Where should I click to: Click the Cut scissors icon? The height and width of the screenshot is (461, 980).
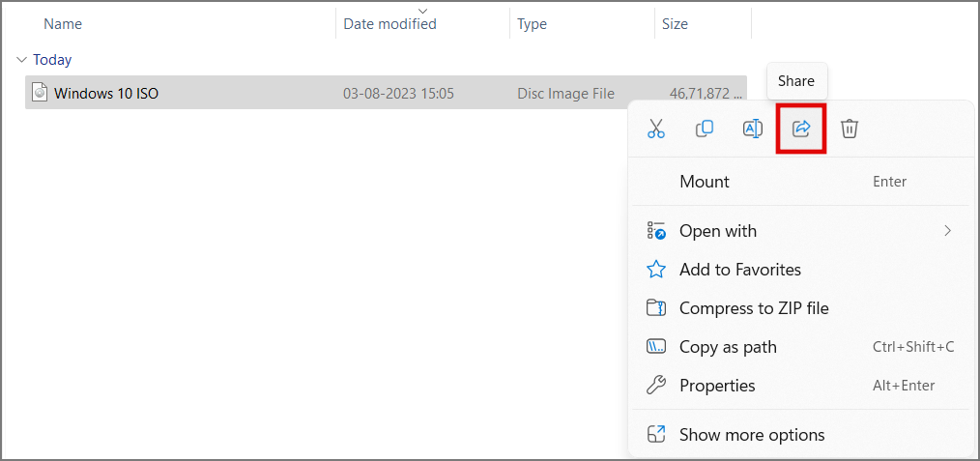pos(656,129)
